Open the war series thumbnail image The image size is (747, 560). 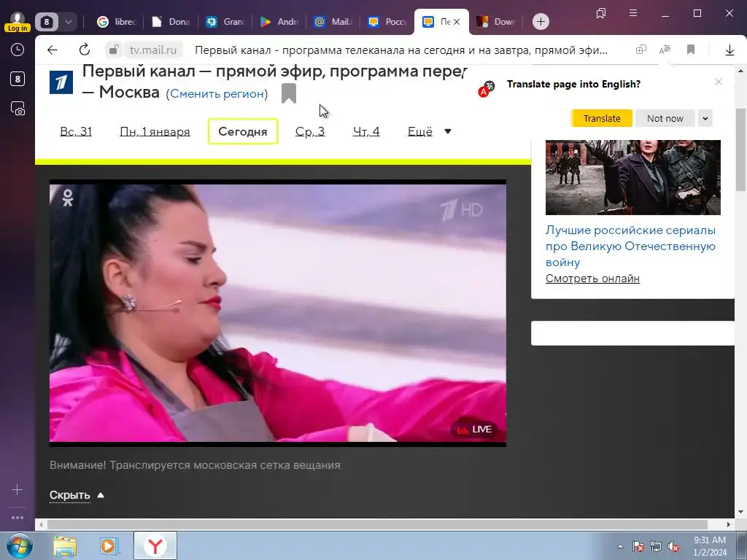[632, 177]
